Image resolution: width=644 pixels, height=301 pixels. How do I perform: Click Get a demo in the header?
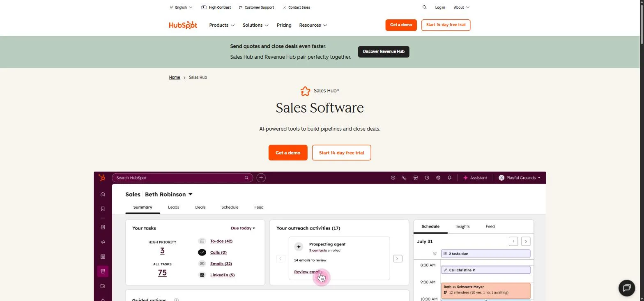[x=401, y=25]
